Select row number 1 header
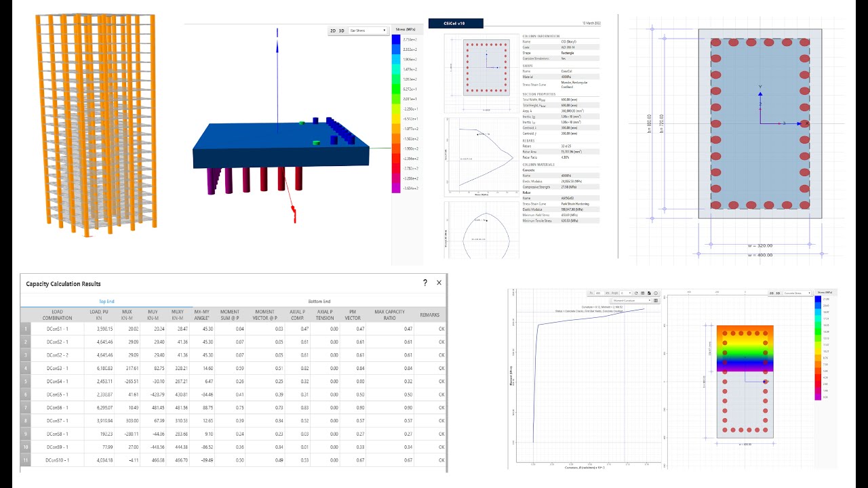Image resolution: width=868 pixels, height=488 pixels. pyautogui.click(x=26, y=329)
